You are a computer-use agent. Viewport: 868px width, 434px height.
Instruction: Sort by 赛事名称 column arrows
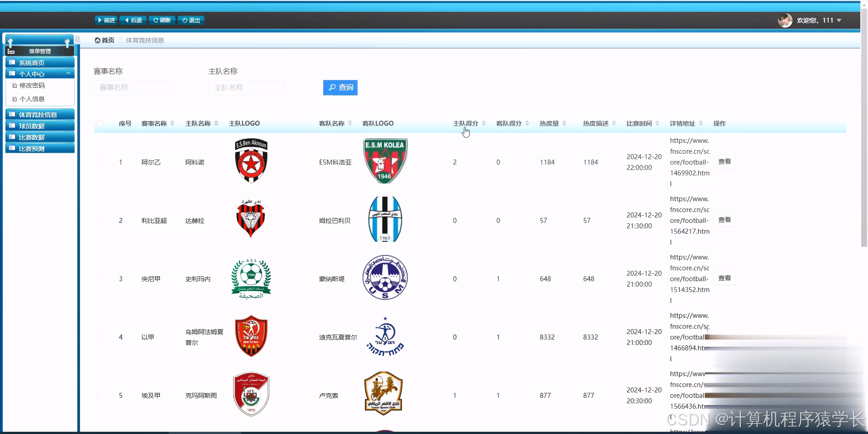point(172,123)
